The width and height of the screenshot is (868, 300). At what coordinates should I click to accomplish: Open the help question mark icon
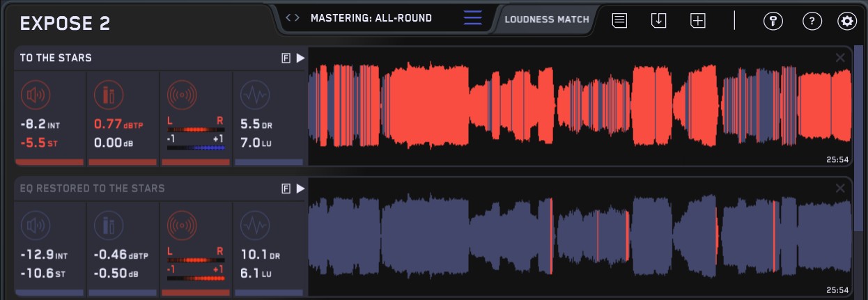tap(812, 21)
